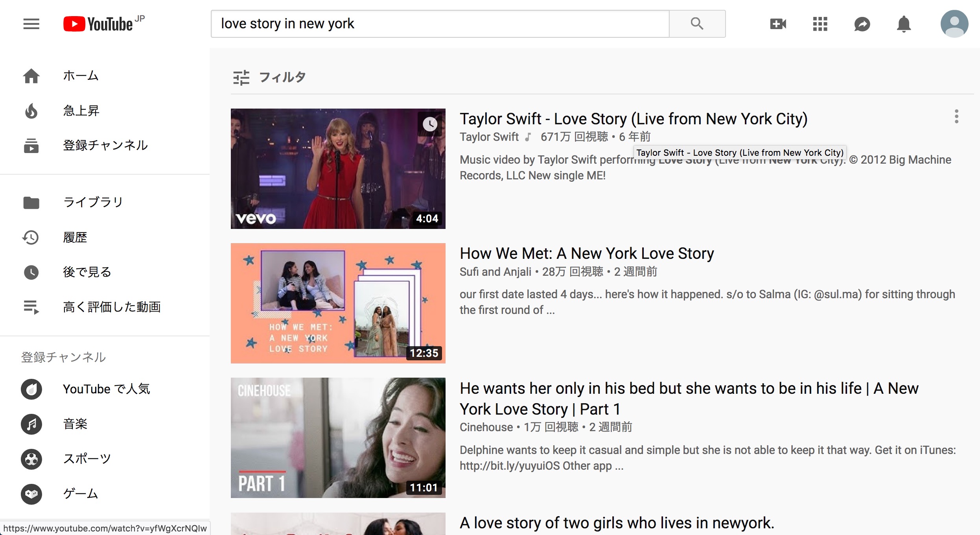Open 急上昇 in the sidebar

(x=81, y=111)
